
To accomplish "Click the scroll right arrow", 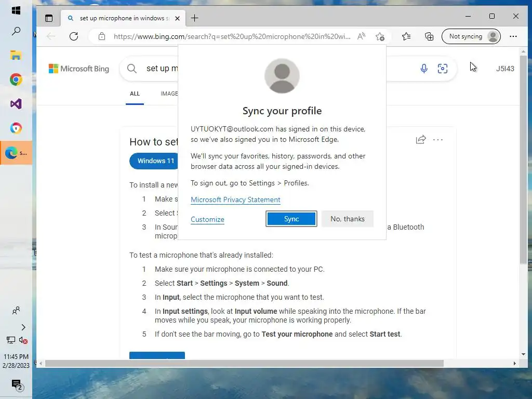I will click(x=514, y=363).
